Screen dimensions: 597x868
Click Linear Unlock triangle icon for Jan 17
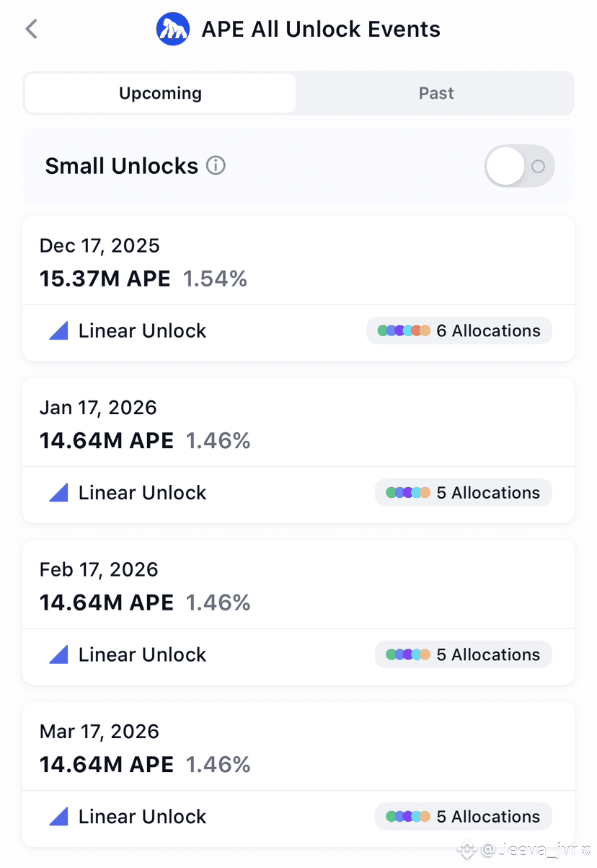pos(58,493)
